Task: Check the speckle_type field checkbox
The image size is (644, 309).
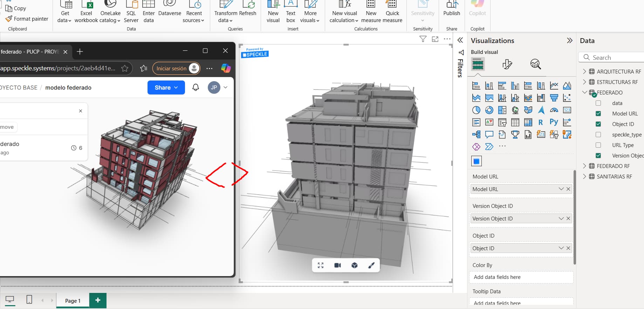Action: (x=598, y=135)
